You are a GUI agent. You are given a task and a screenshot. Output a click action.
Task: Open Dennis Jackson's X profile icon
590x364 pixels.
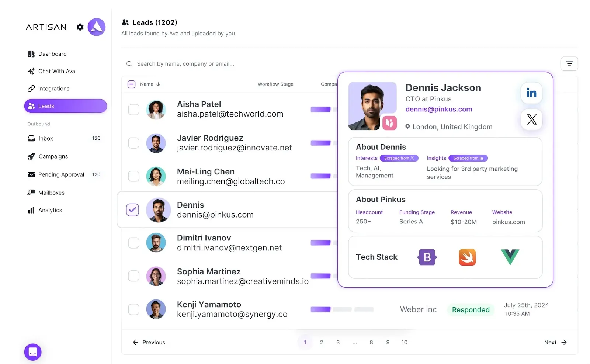coord(531,119)
